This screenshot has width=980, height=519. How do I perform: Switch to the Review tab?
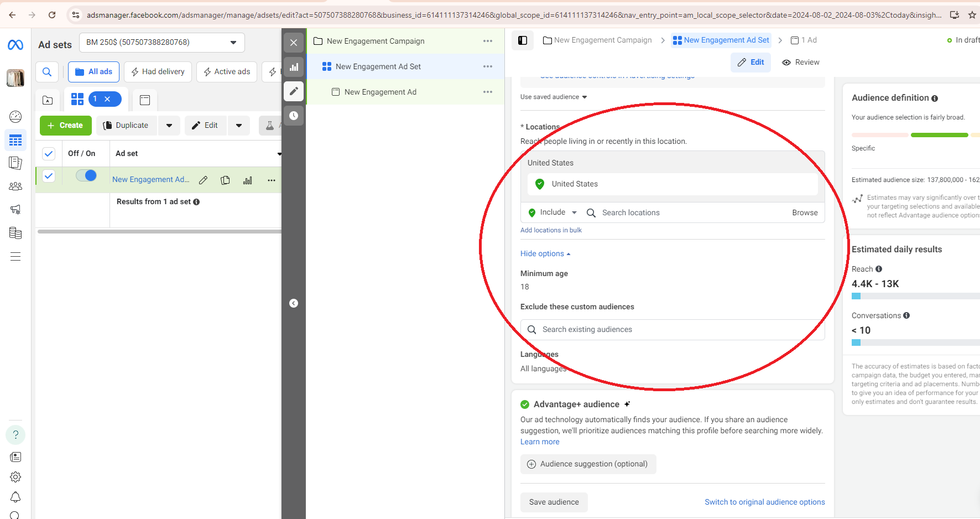(x=801, y=63)
